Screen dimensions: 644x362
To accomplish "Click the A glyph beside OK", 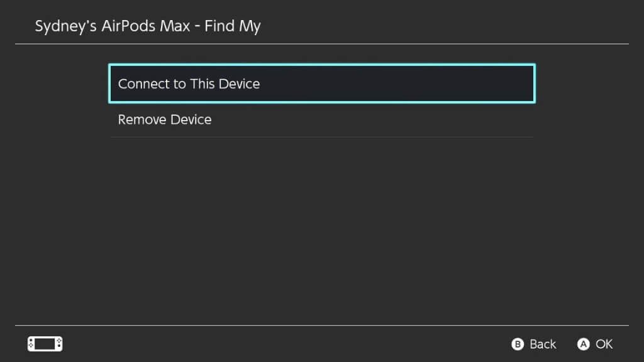I will (583, 344).
